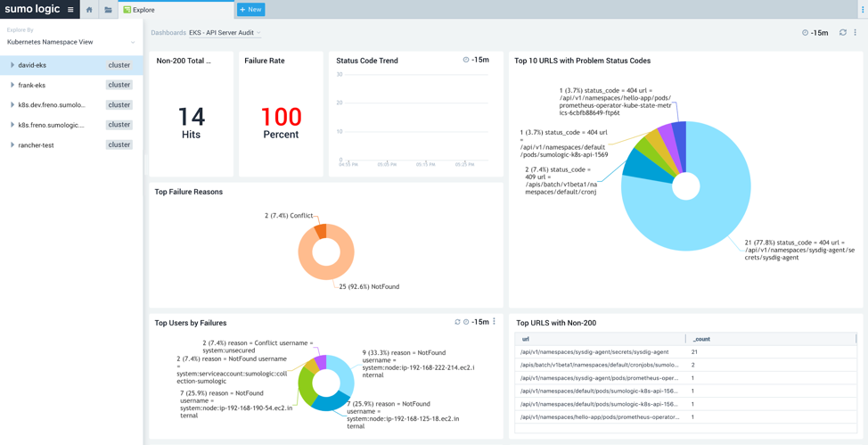Click the 25 (92.6%) NotFound label
The width and height of the screenshot is (868, 445).
tap(369, 286)
